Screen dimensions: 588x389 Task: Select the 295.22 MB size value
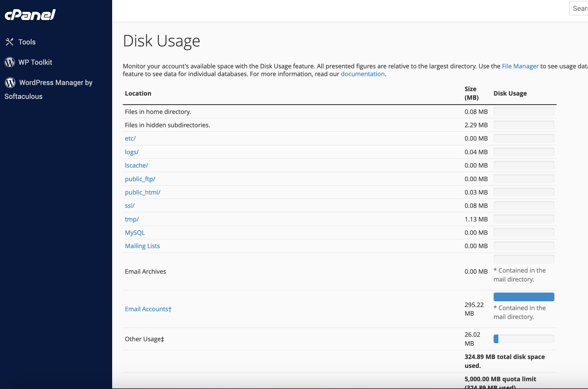[474, 309]
